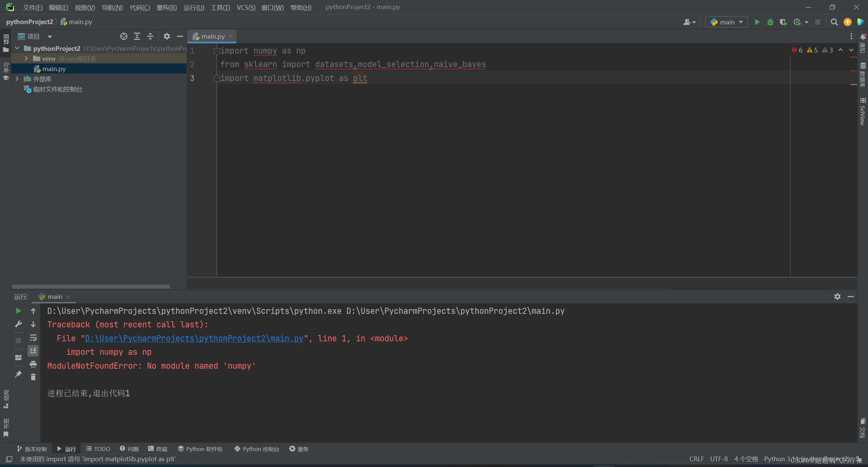Click the main.py traceback file link
The image size is (868, 467).
click(194, 338)
